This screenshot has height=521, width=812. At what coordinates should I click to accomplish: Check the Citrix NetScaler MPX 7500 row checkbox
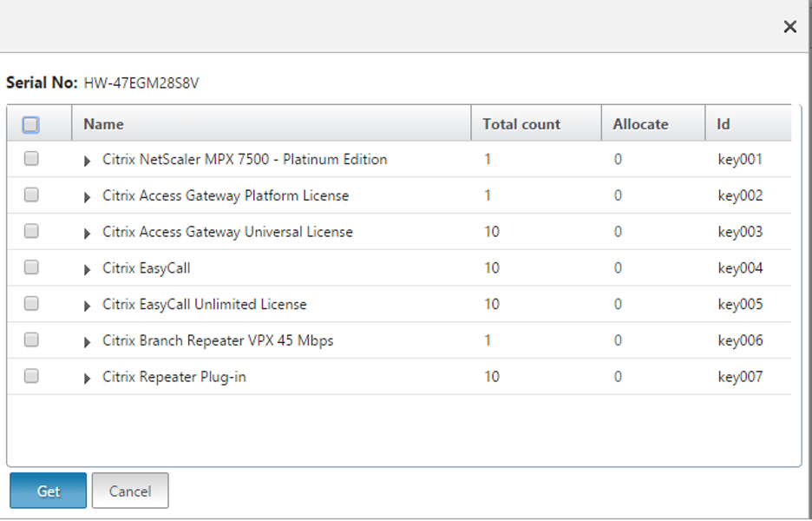tap(31, 159)
